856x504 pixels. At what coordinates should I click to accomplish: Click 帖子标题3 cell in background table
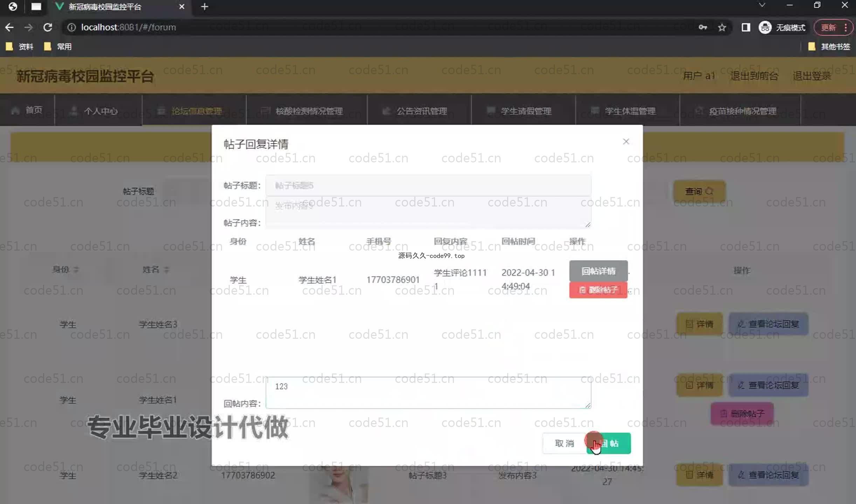pos(427,475)
